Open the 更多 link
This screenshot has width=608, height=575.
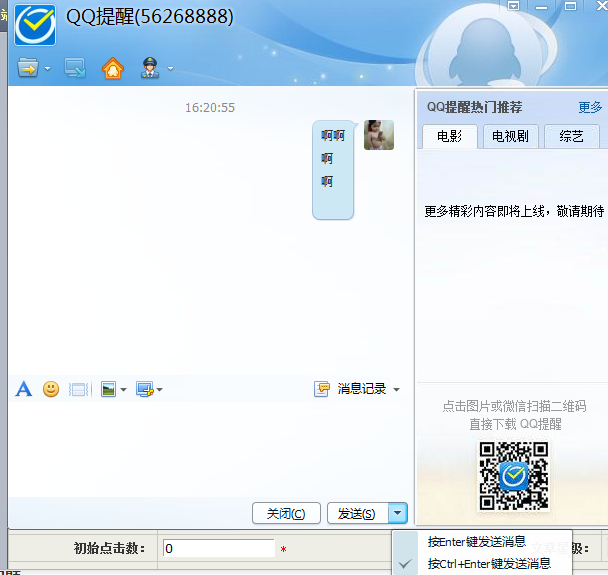tap(590, 107)
